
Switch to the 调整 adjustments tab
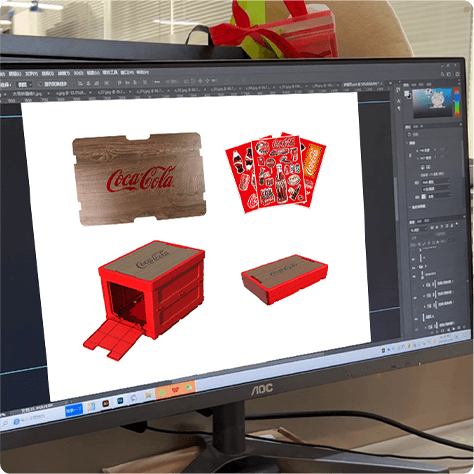pyautogui.click(x=415, y=127)
